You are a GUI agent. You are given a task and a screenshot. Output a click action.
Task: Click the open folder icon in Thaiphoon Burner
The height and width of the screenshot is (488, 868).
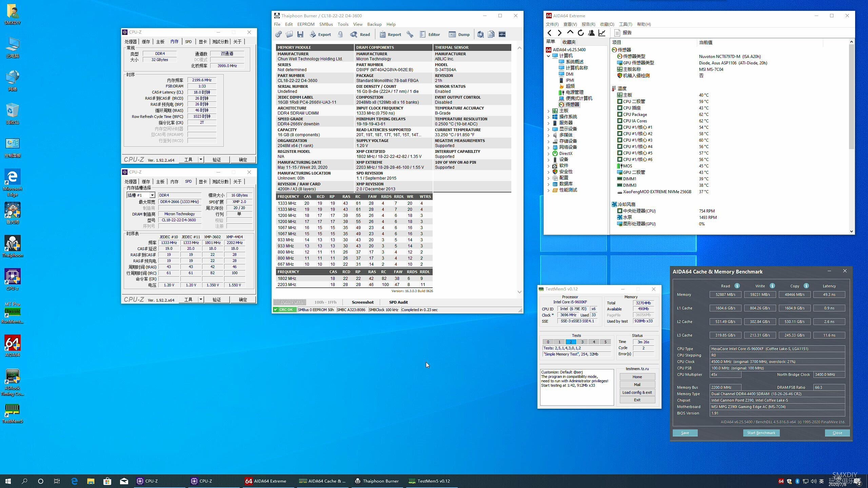(x=289, y=34)
